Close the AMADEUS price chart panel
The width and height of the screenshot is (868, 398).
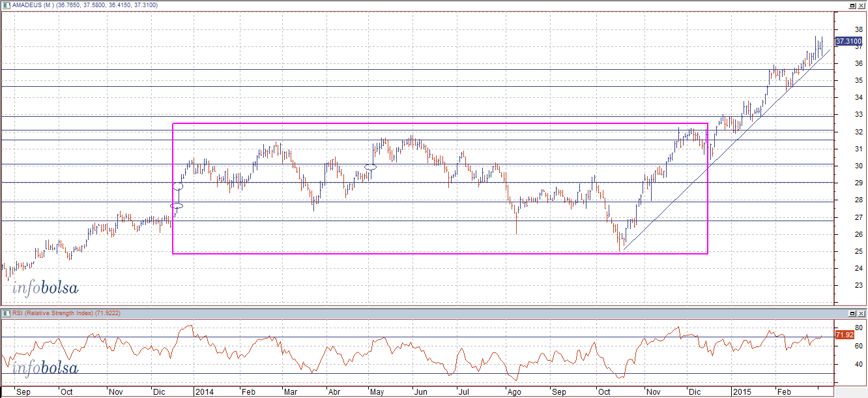861,5
